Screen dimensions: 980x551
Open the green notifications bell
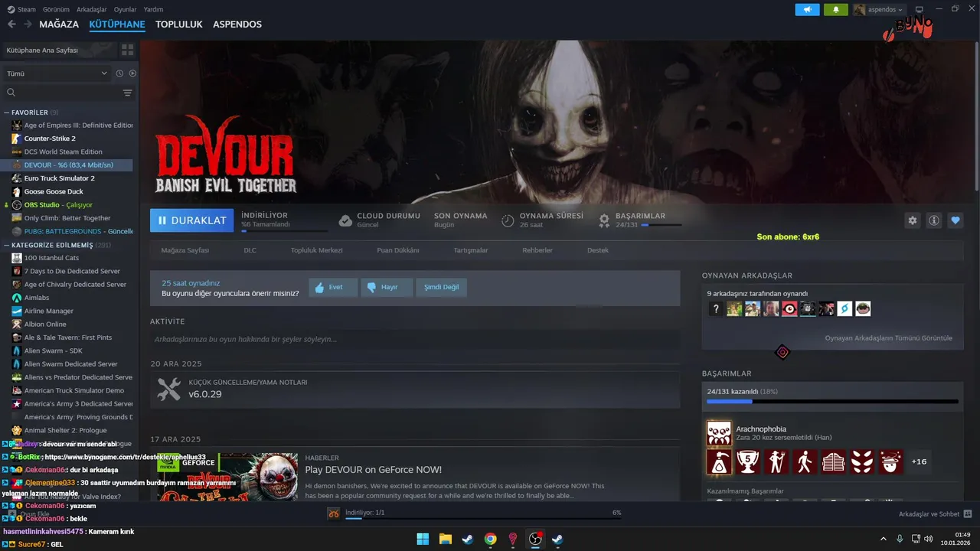coord(836,9)
